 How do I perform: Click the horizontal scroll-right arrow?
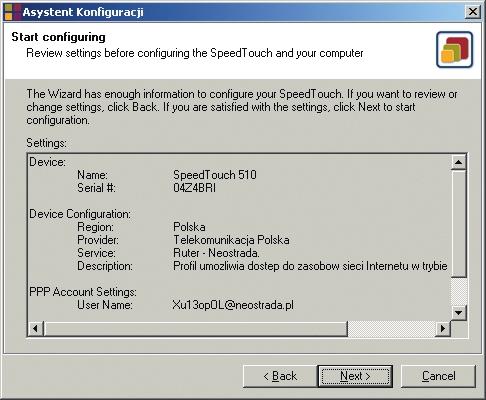click(443, 329)
